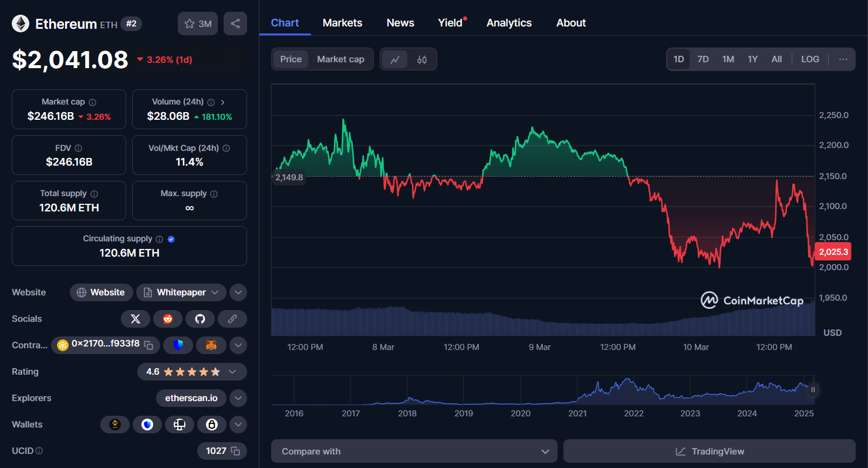Screen dimensions: 868x468
Task: Select the Price chart toggle
Action: (291, 59)
